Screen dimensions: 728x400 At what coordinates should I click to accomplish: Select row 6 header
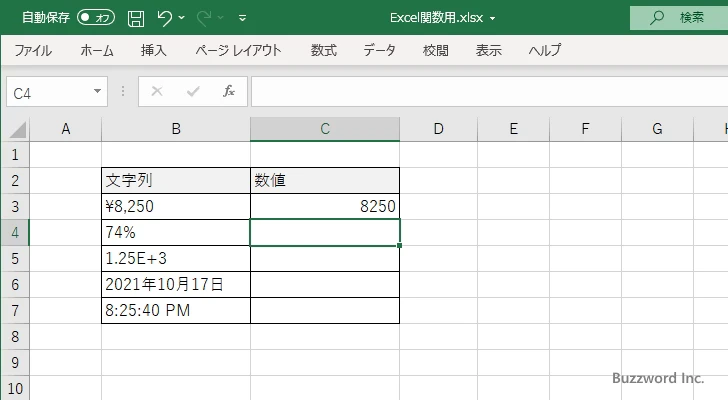[x=15, y=284]
